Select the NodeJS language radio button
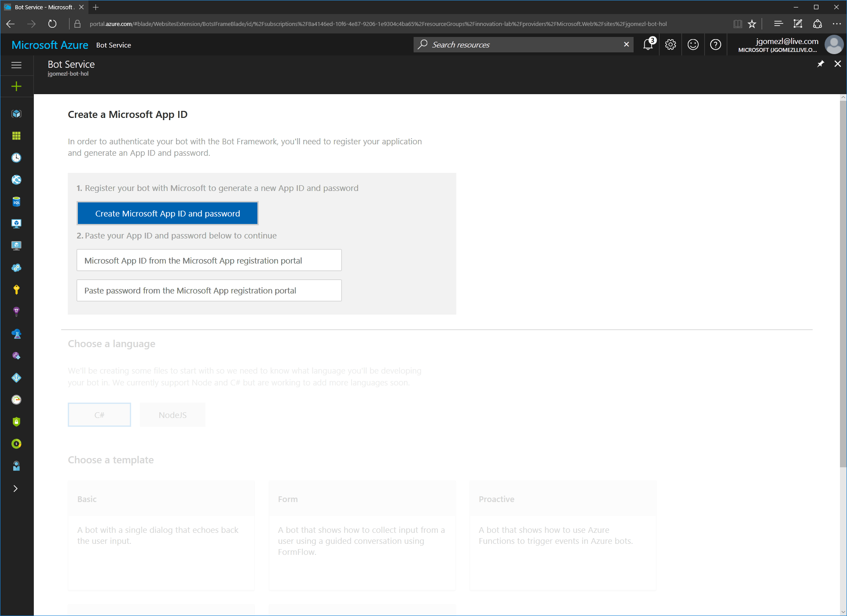847x616 pixels. 172,414
